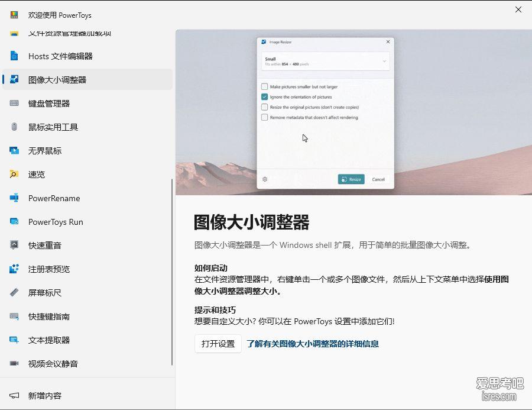Viewport: 532px width, 410px height.
Task: Open 视频会议静音 page
Action: 87,364
